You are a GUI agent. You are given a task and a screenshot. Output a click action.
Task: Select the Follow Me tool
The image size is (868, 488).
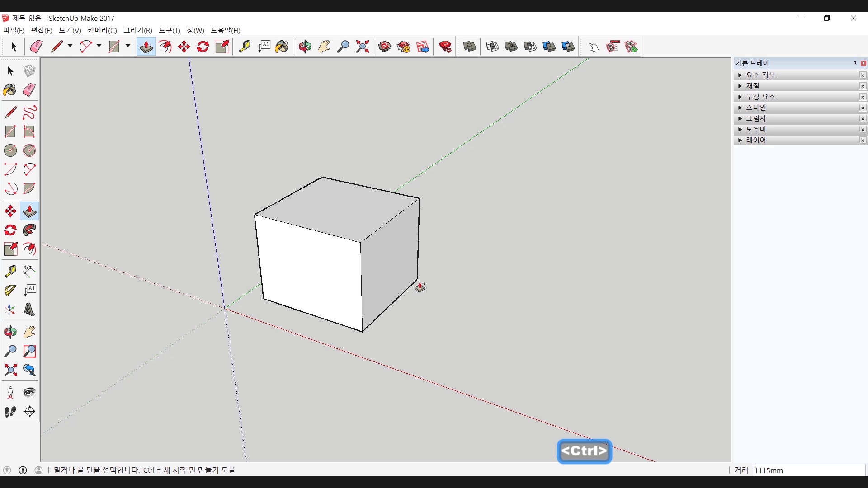(29, 230)
